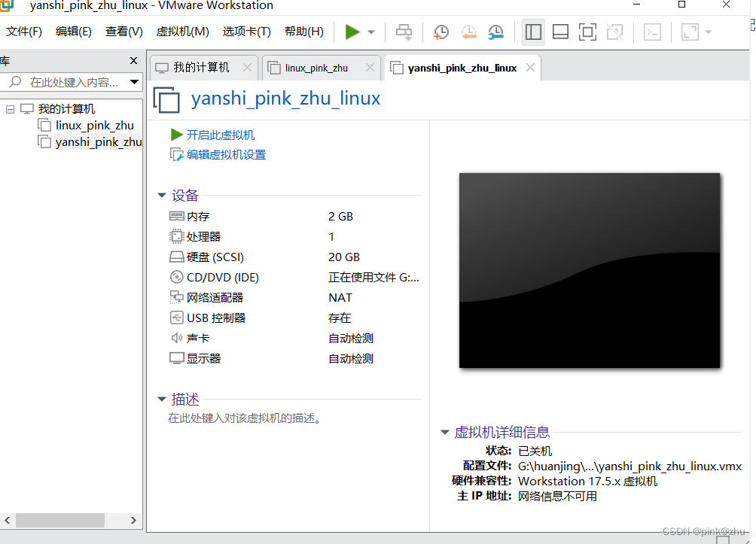756x544 pixels.
Task: Open the snapshot manager icon
Action: click(x=495, y=32)
